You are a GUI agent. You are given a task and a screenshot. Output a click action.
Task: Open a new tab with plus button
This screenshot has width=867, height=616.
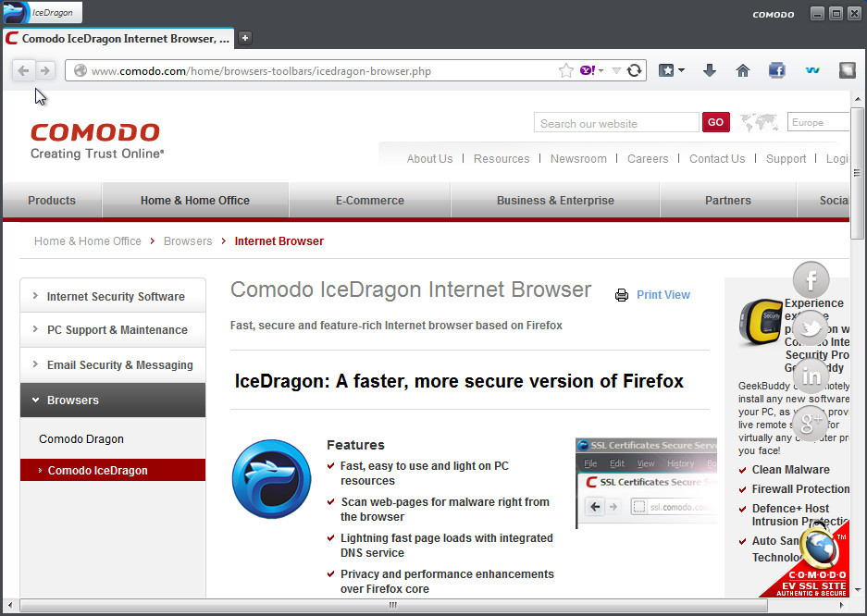(245, 38)
